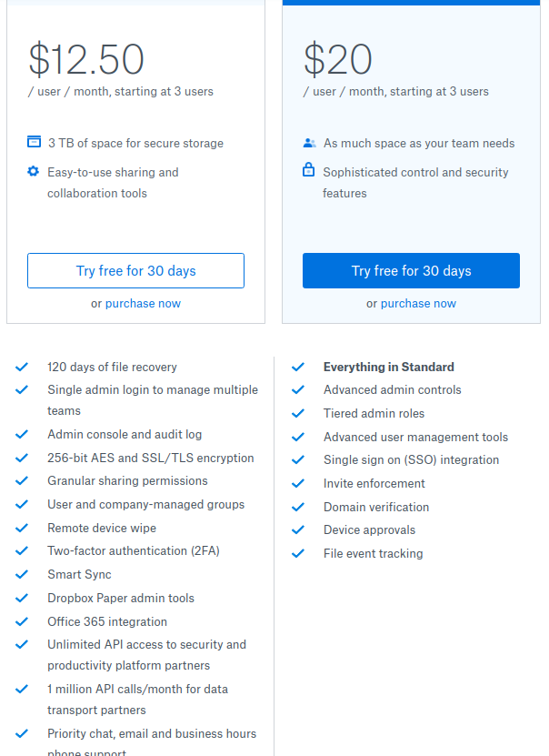
Task: Click the lock icon beside security features
Action: tap(308, 170)
